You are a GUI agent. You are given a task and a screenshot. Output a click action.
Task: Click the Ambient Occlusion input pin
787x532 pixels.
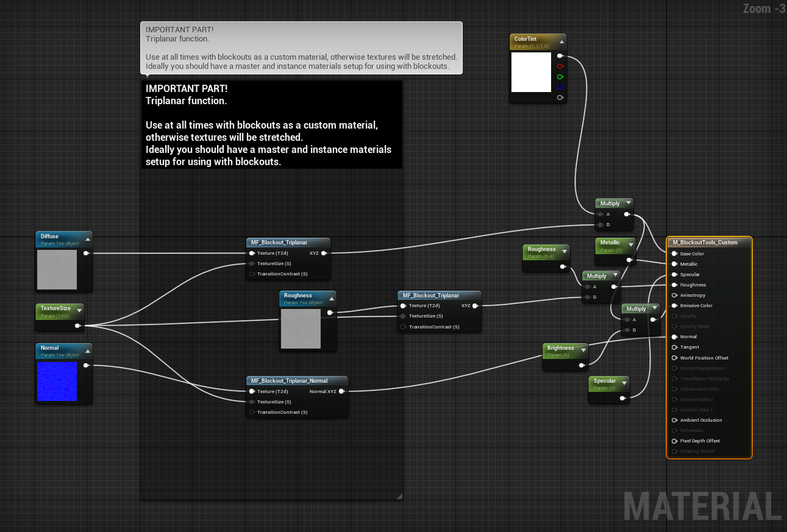point(674,420)
